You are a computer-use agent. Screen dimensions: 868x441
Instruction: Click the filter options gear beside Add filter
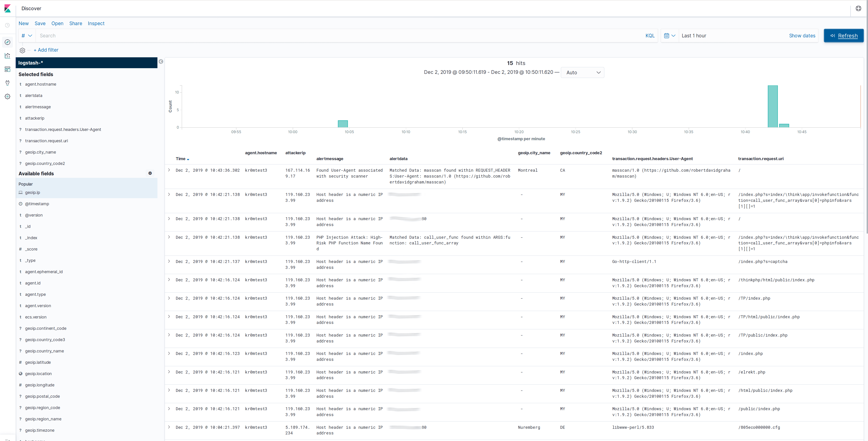(22, 50)
